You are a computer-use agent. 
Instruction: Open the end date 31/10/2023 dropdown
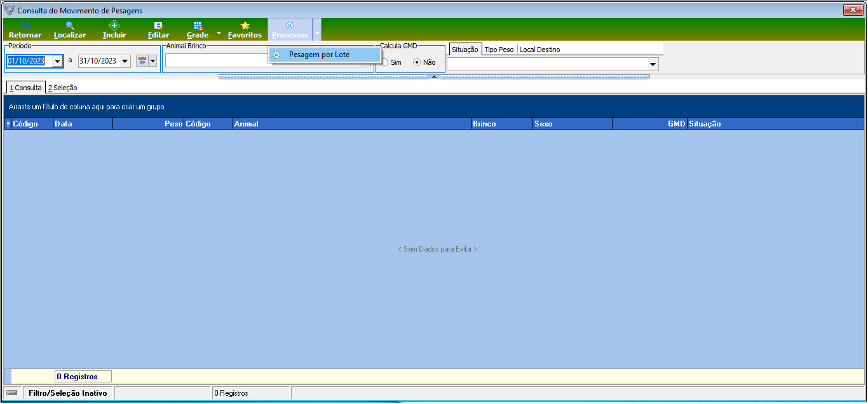pyautogui.click(x=125, y=62)
